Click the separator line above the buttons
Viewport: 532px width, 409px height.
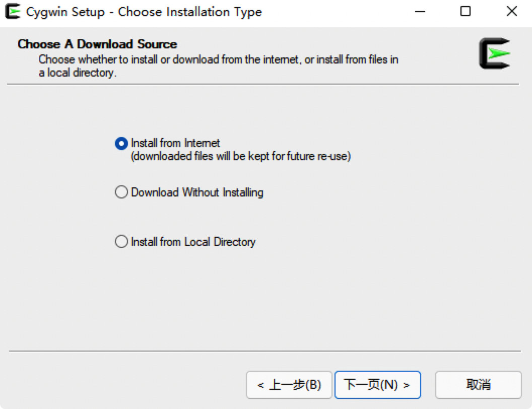(x=265, y=351)
